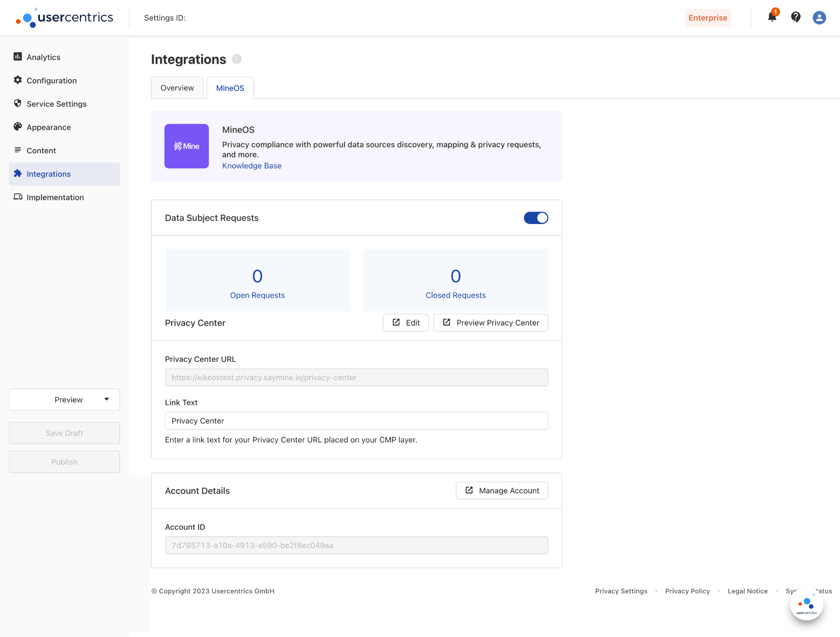Open Analytics in the sidebar
Viewport: 840px width, 637px height.
click(65, 57)
